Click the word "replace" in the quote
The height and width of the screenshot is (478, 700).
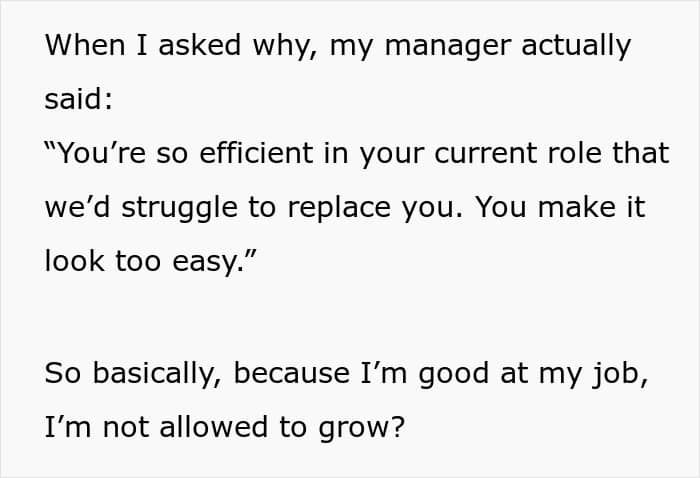[x=339, y=207]
